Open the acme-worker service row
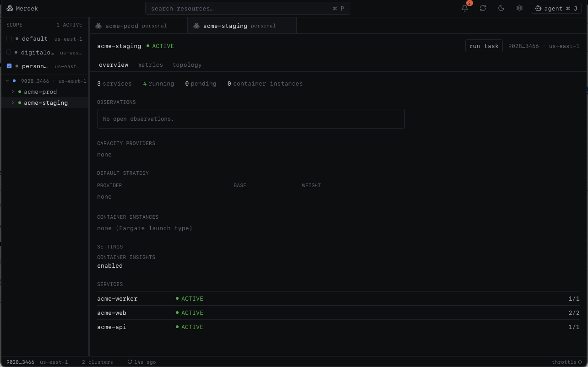Screen dimensions: 588x367 coord(338,299)
